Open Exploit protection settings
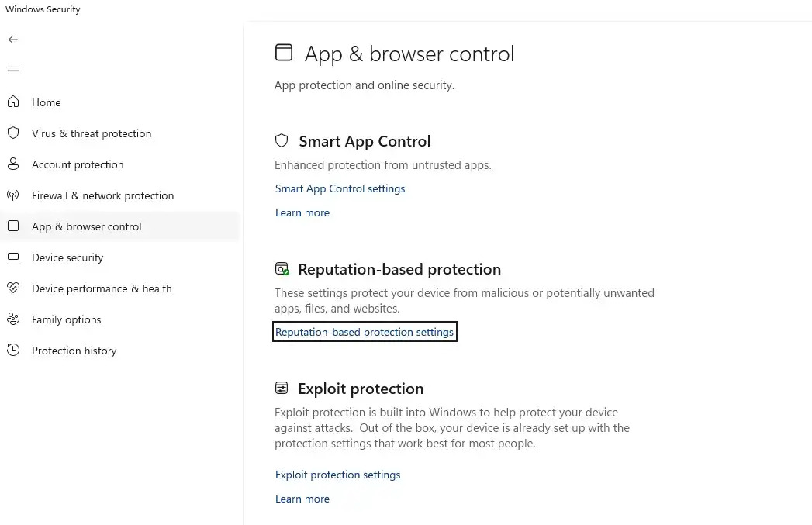The height and width of the screenshot is (525, 812). point(337,474)
